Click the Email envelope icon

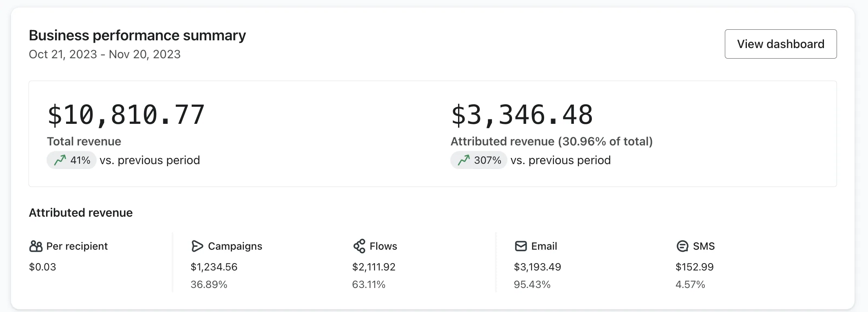point(521,246)
